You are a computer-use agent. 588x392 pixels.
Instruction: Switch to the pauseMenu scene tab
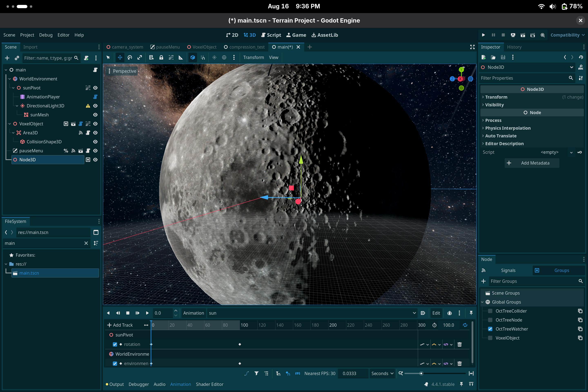[x=165, y=47]
